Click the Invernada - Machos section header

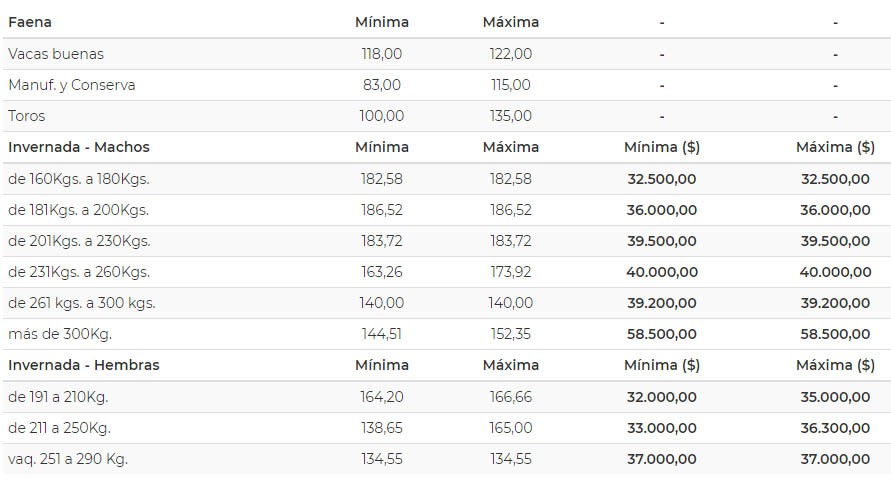79,147
